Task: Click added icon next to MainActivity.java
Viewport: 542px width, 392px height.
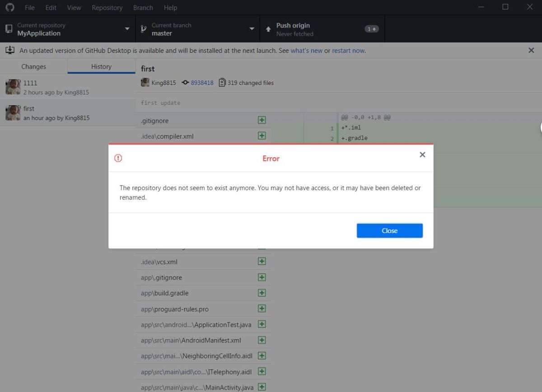Action: 262,387
